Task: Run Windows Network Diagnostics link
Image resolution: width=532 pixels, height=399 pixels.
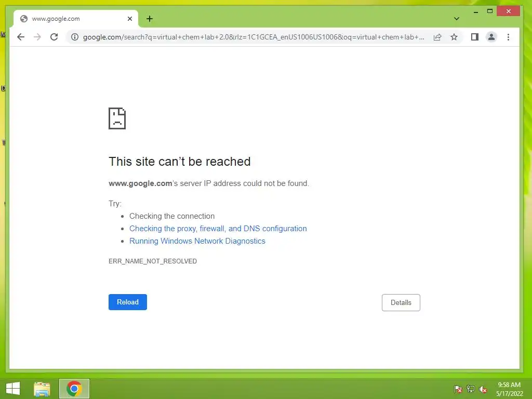Action: pyautogui.click(x=197, y=241)
